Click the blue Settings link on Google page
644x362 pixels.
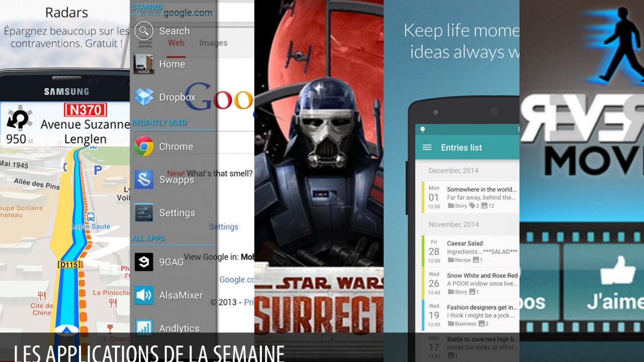pos(224,227)
